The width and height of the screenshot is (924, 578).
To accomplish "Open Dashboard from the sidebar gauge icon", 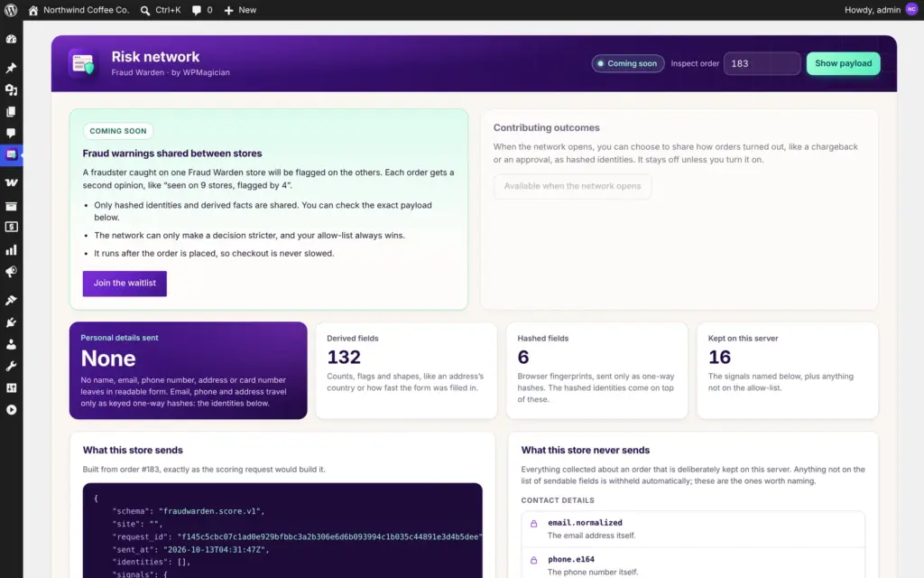I will 11,39.
